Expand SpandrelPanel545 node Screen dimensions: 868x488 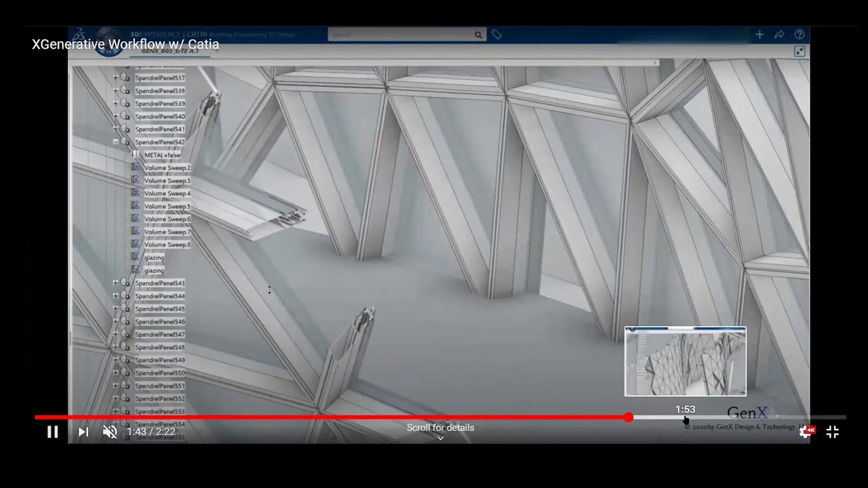click(115, 308)
